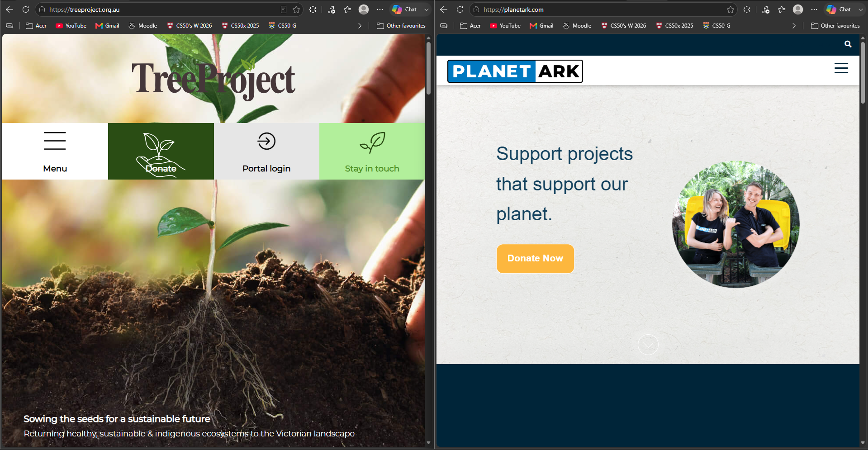Open Gmail bookmark in Planet Ark window
868x450 pixels.
tap(541, 26)
